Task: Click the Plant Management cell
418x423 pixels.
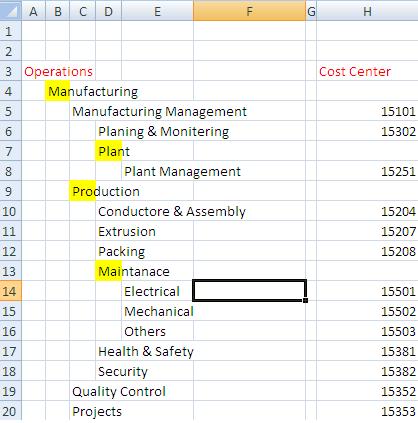Action: click(182, 171)
